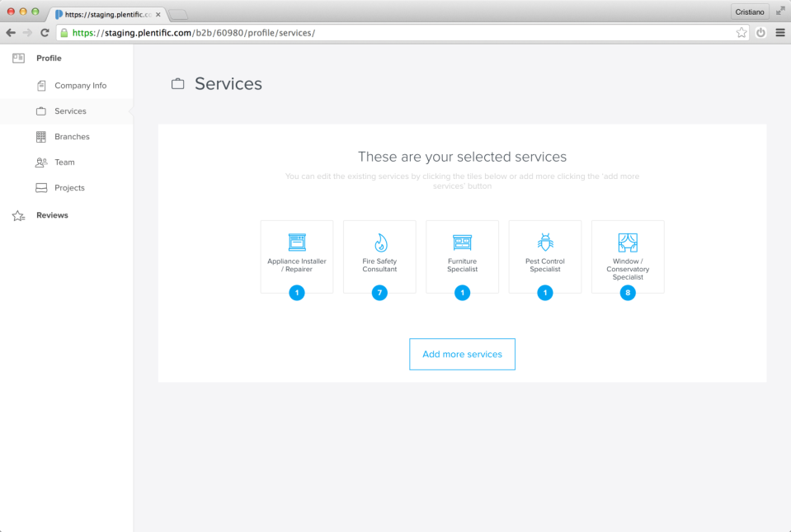Click the Reviews star icon

point(19,216)
